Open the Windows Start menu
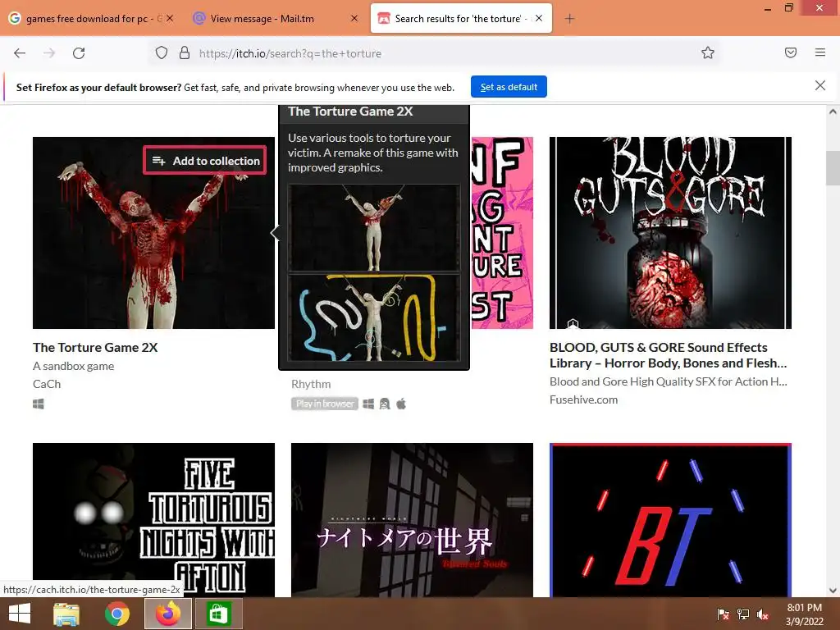Screen dimensions: 840x630 pos(20,614)
